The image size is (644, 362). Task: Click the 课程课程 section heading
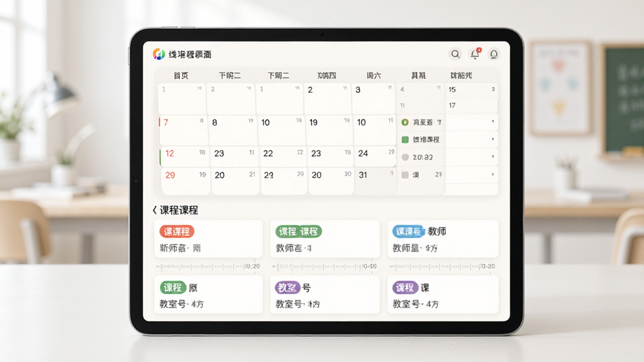coord(179,210)
